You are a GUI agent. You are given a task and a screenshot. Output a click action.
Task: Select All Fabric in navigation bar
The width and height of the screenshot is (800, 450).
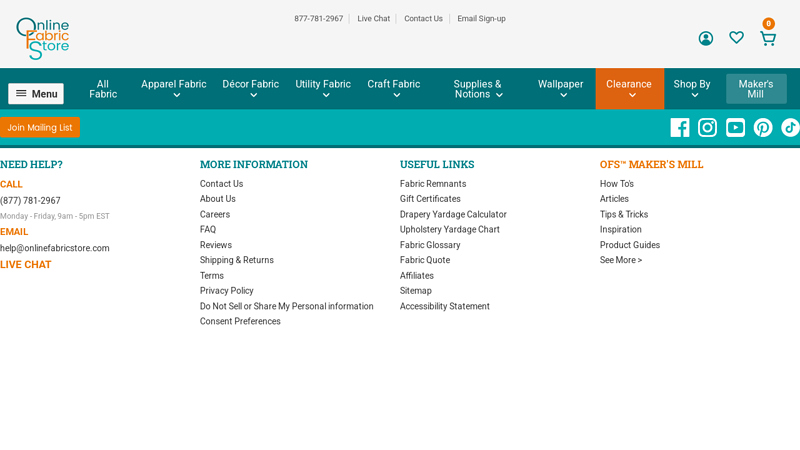tap(103, 89)
